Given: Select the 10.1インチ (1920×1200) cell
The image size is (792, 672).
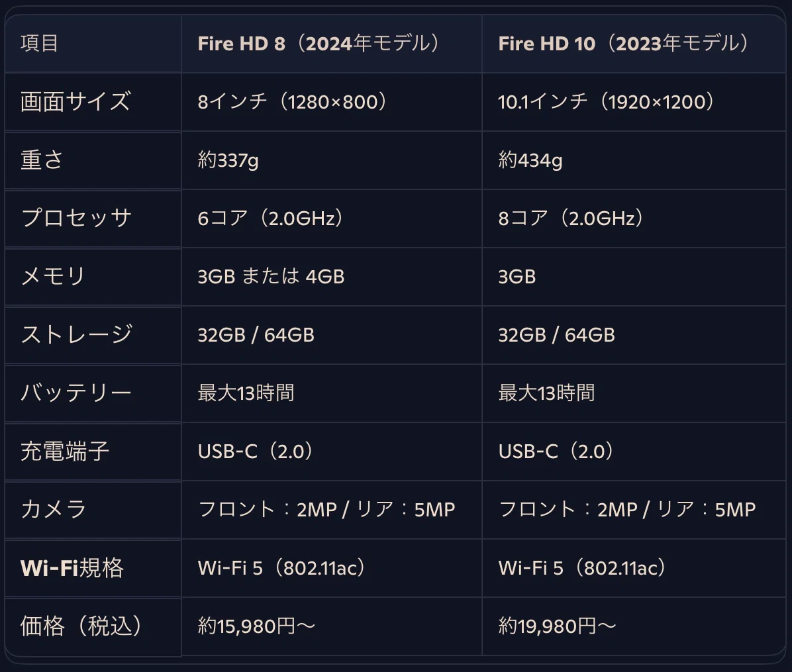Looking at the screenshot, I should (633, 102).
